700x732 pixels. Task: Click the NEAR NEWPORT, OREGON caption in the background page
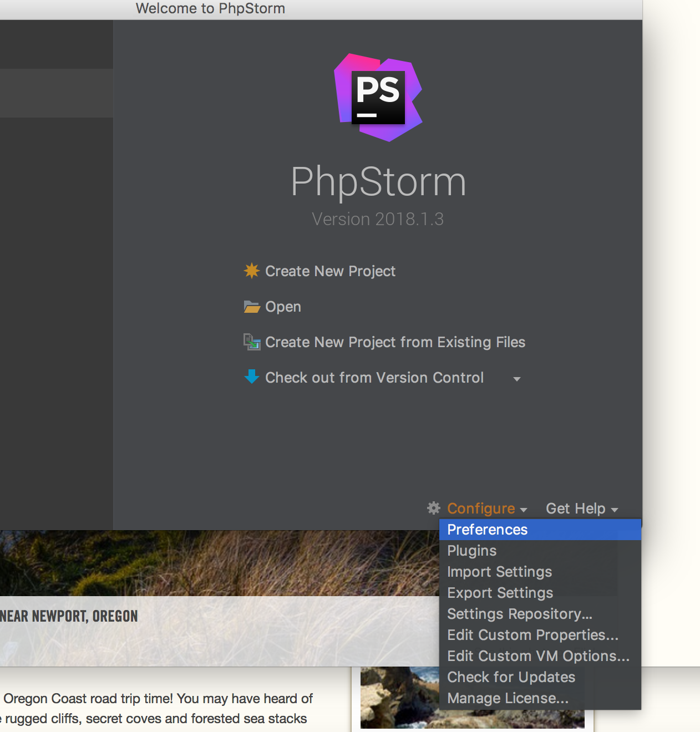[69, 616]
